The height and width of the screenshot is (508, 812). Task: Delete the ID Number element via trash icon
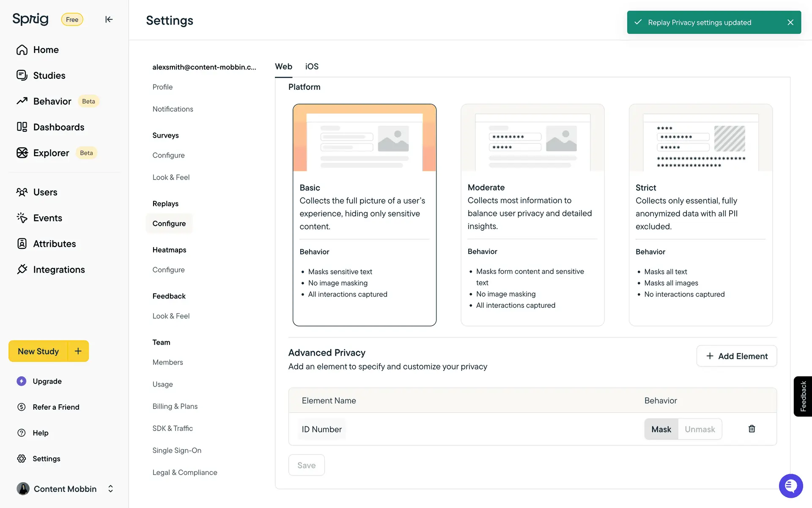[x=752, y=429]
